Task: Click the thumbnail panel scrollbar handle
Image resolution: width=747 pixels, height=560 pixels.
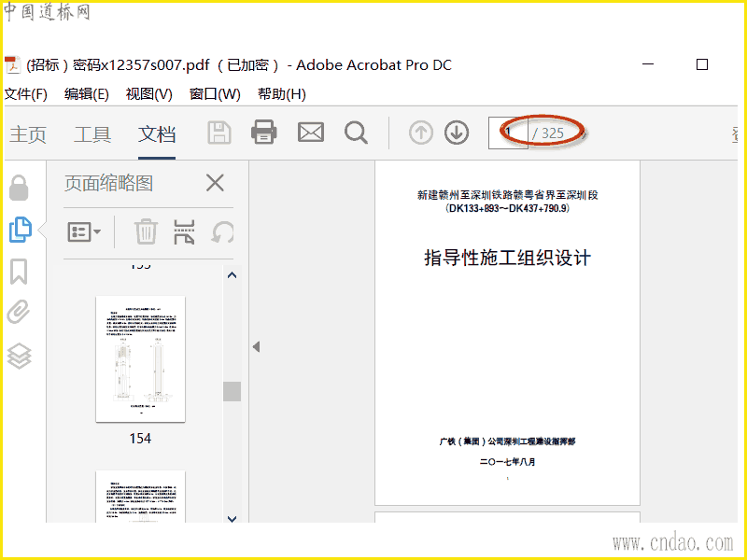Action: tap(232, 391)
